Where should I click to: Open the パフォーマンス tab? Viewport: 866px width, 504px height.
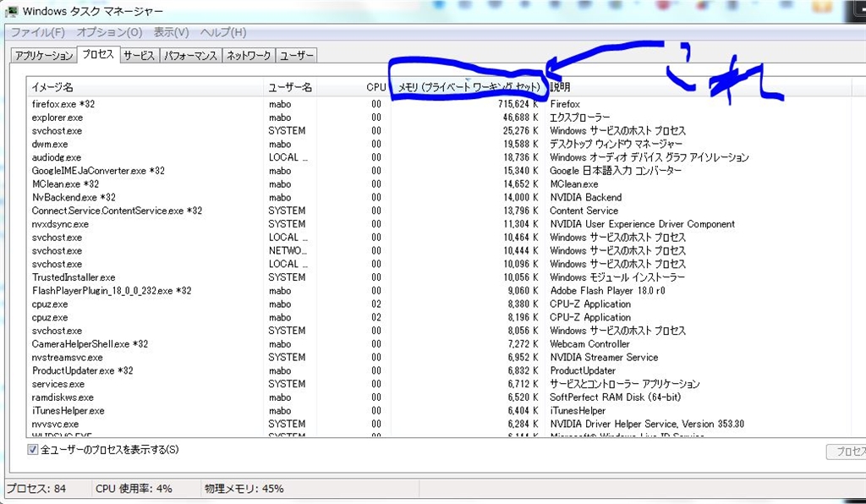[x=190, y=55]
